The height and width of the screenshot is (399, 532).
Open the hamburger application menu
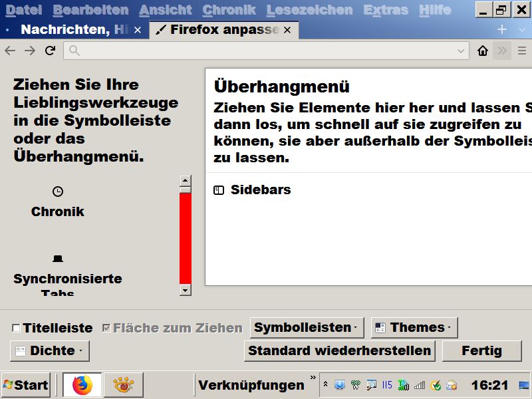(522, 51)
